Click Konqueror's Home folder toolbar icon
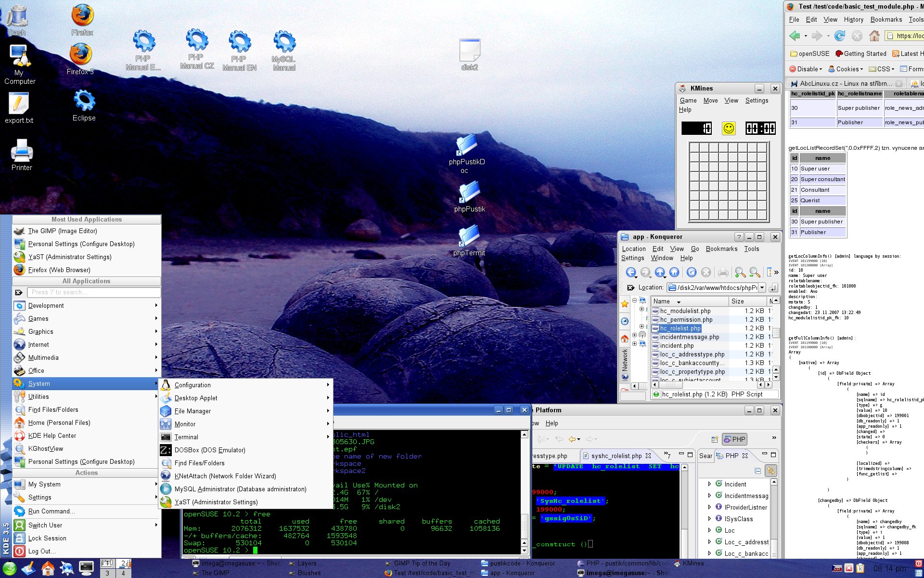Screen dimensions: 924x578 point(674,273)
